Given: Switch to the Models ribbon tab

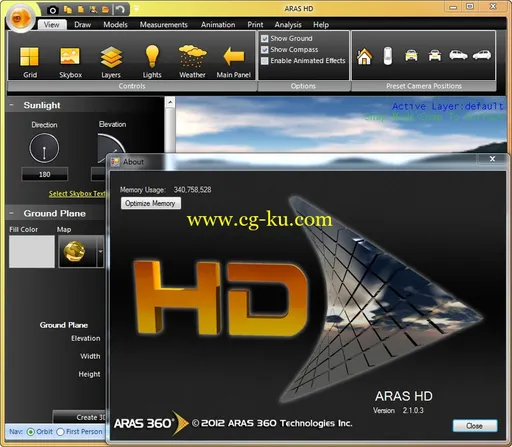Looking at the screenshot, I should (115, 25).
